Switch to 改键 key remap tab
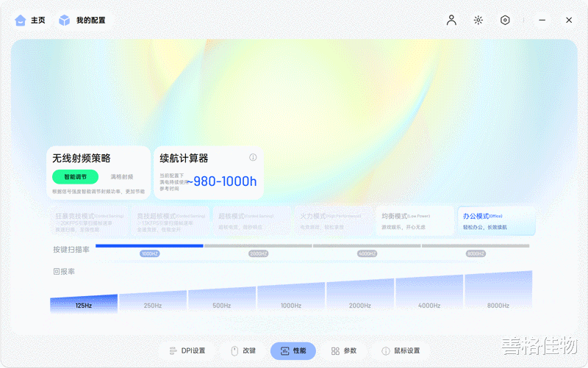Viewport: 588px width, 368px height. [x=243, y=351]
